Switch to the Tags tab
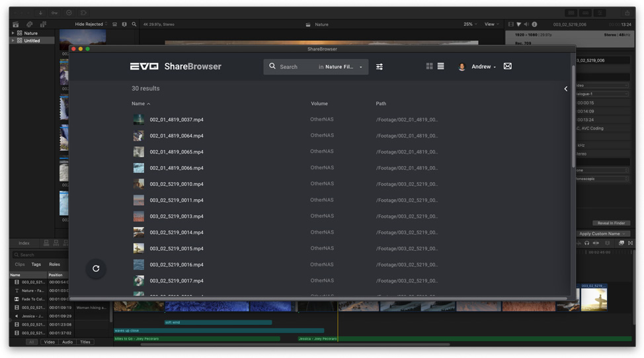 coord(36,265)
